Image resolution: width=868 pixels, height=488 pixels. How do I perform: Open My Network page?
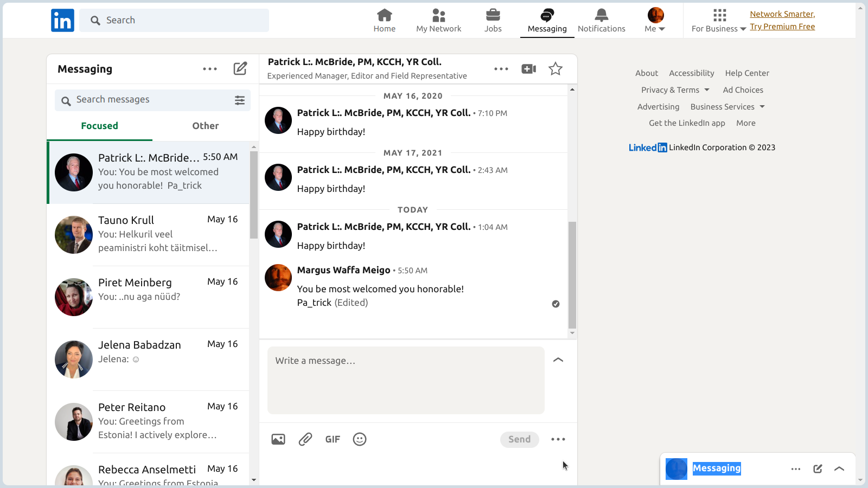[x=438, y=21]
